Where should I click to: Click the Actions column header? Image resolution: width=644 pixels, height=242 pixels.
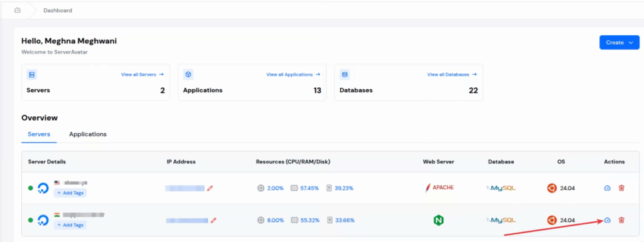614,162
